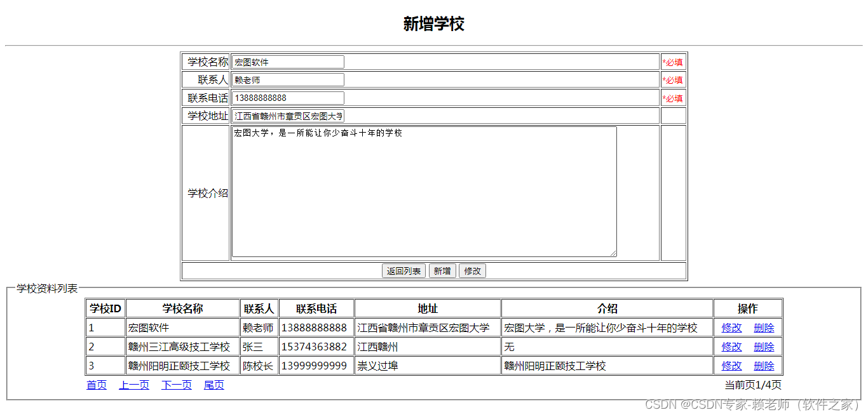Select 当前页1/4页 page indicator
The width and height of the screenshot is (868, 417).
(753, 385)
